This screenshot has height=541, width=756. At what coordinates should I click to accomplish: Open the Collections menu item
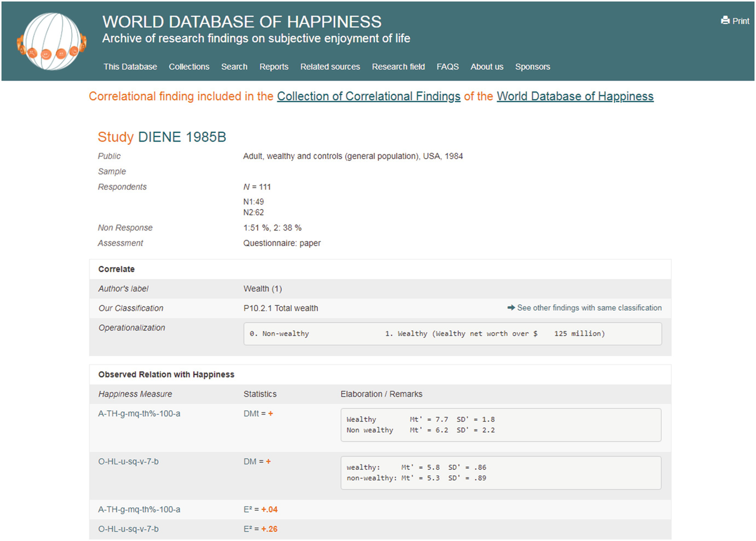[189, 67]
